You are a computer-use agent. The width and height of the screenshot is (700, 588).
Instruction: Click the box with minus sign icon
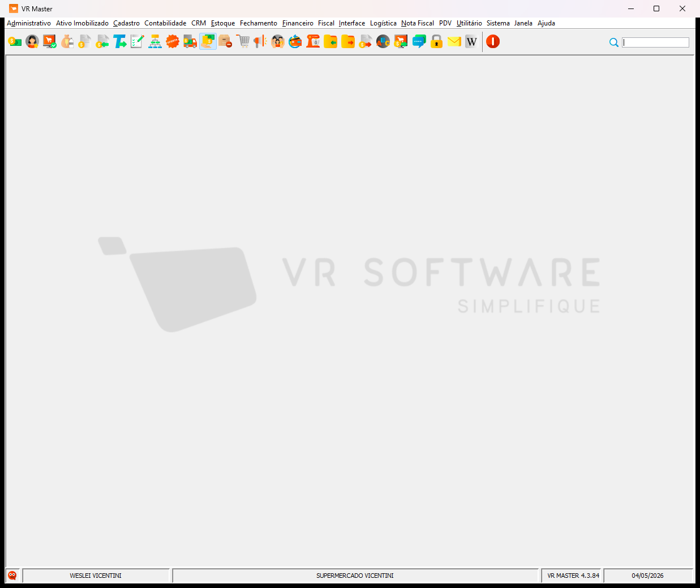225,41
